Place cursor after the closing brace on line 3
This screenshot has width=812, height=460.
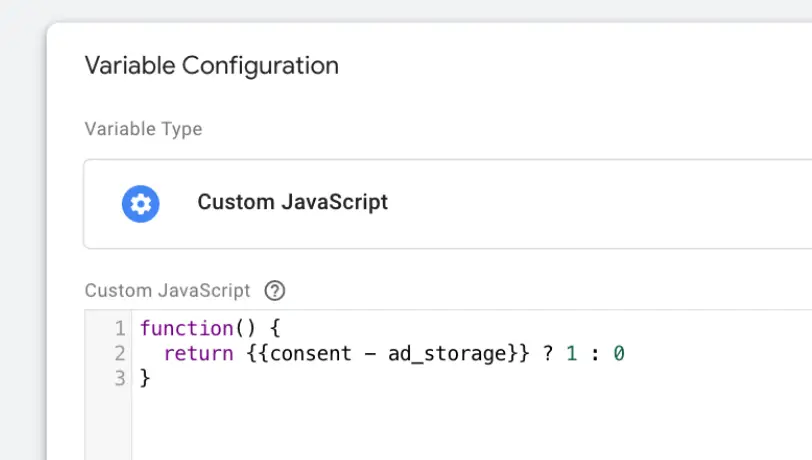pyautogui.click(x=151, y=378)
